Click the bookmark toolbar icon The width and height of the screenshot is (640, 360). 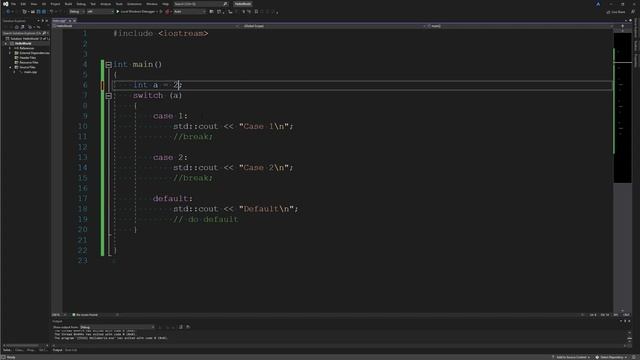pyautogui.click(x=256, y=12)
